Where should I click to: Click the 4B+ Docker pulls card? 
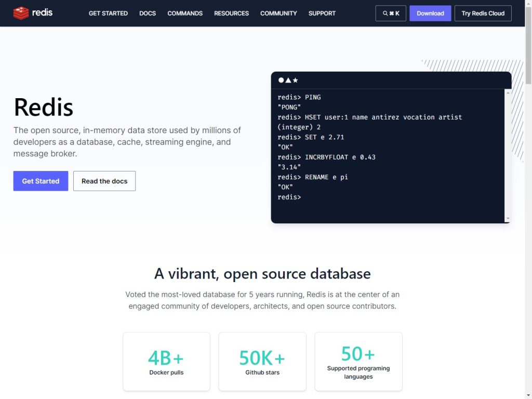(167, 362)
